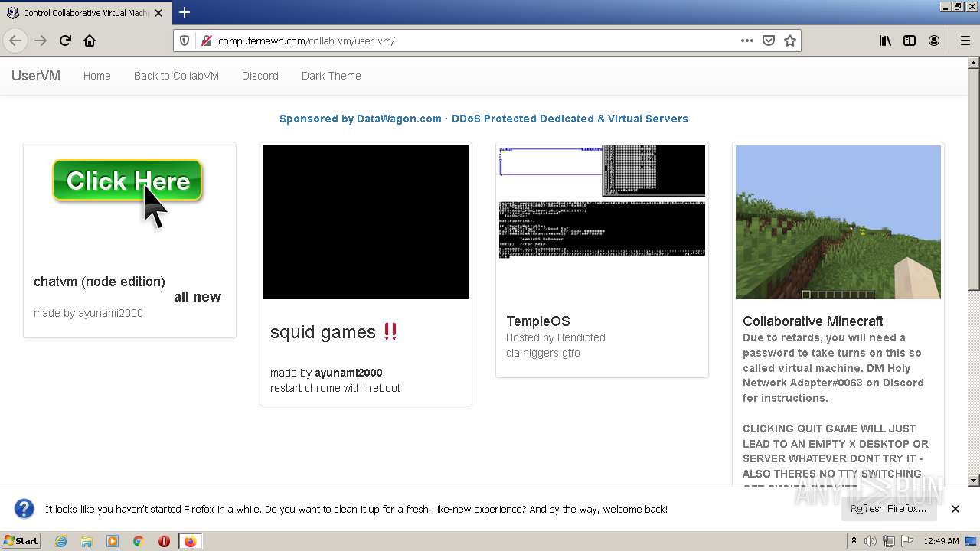Open page actions three-dot menu
This screenshot has width=980, height=551.
(747, 41)
